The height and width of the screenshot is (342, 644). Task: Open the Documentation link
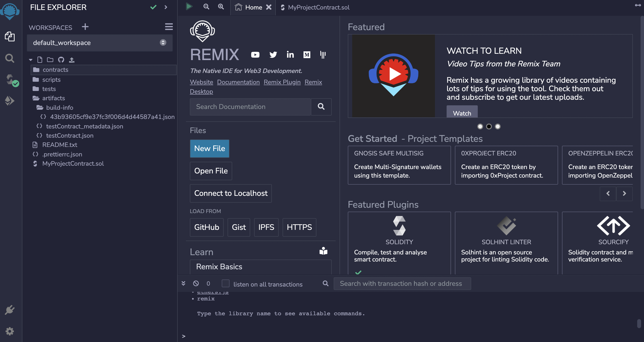pyautogui.click(x=238, y=82)
